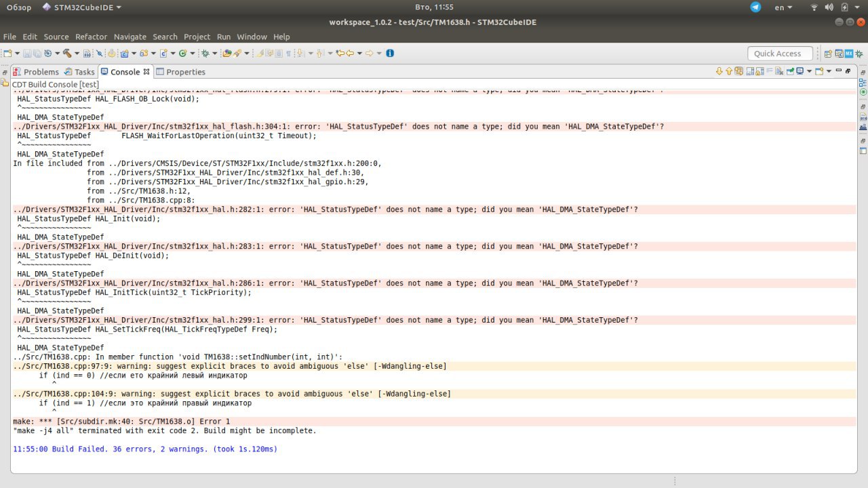868x488 pixels.
Task: Toggle show whitespace characters pilcrow
Action: 288,54
